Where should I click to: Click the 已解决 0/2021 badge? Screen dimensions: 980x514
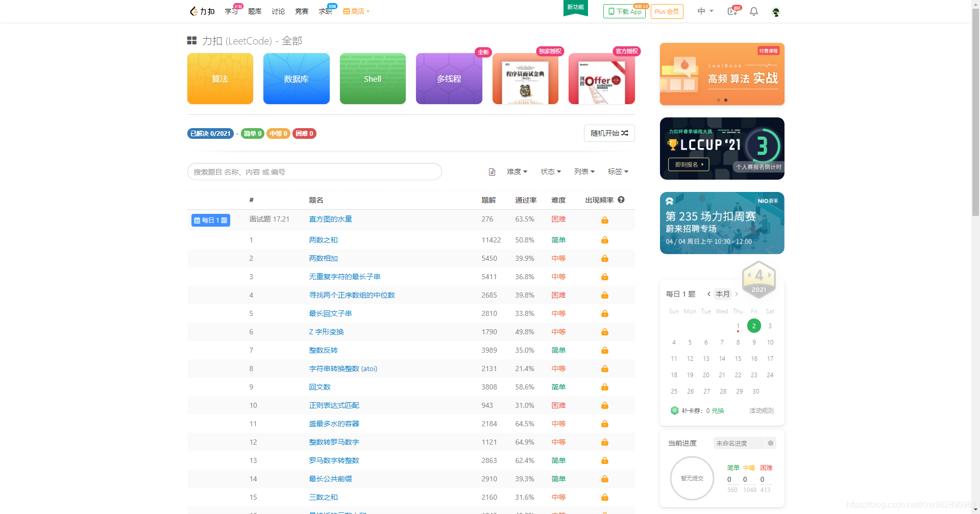pyautogui.click(x=210, y=133)
